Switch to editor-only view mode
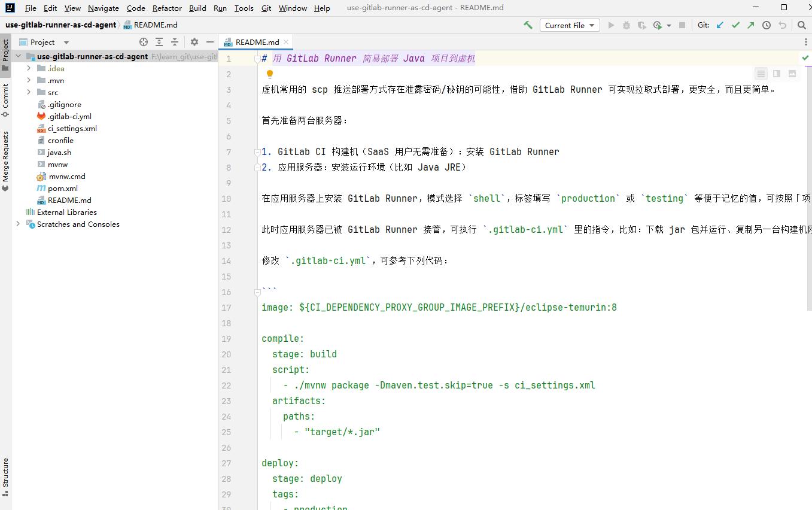This screenshot has width=812, height=510. 761,74
